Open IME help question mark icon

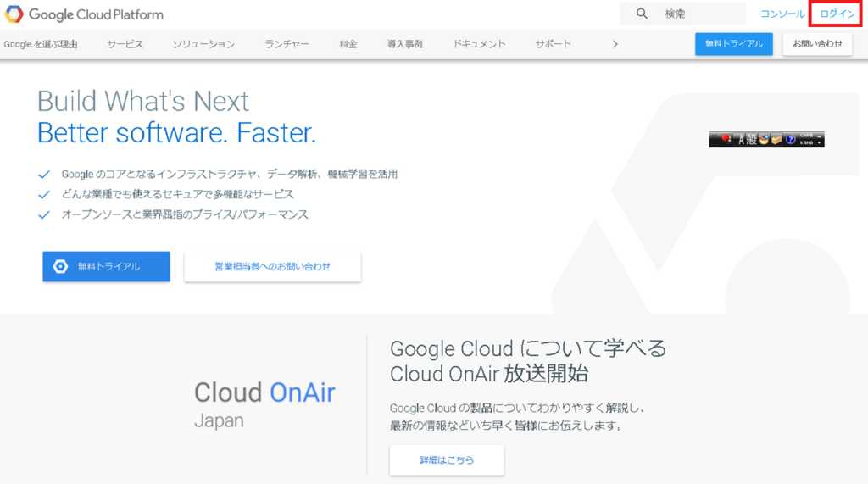791,140
